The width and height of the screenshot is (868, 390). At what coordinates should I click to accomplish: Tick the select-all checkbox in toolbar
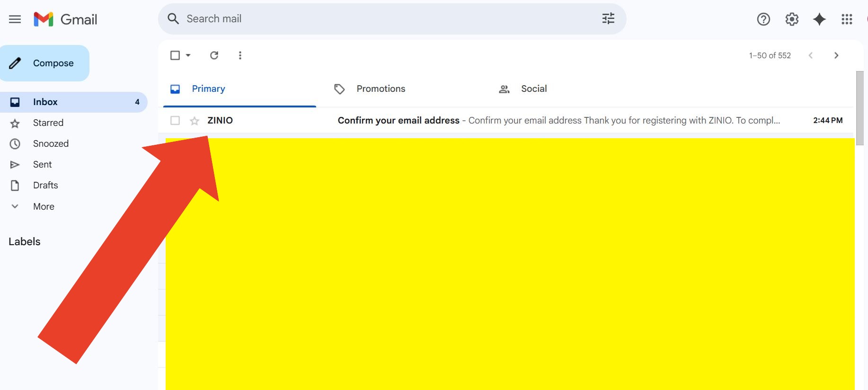175,55
